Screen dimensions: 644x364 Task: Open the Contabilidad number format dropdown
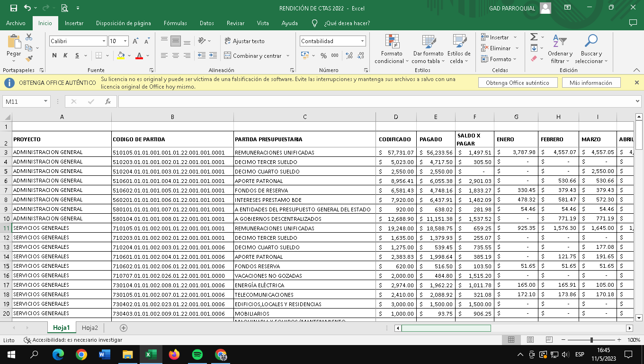[362, 41]
